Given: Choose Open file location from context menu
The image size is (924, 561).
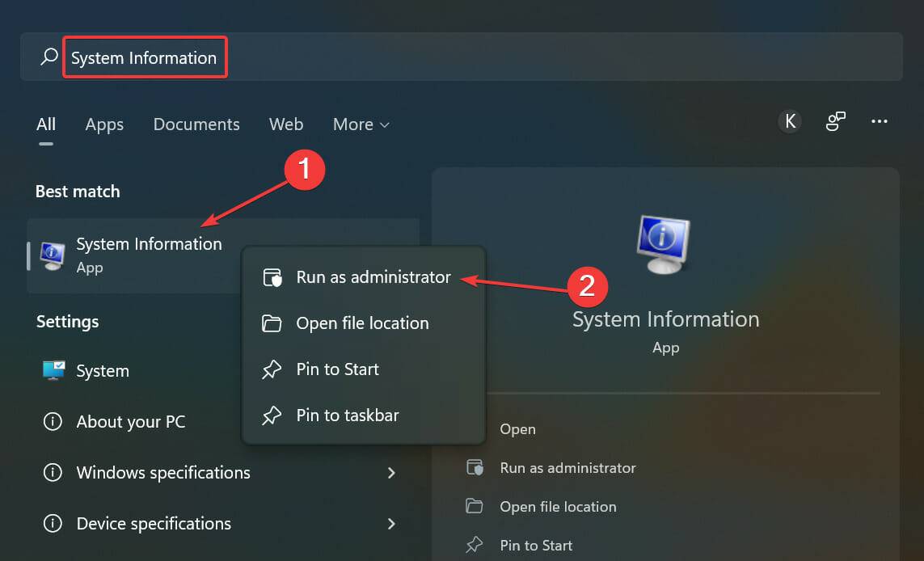Looking at the screenshot, I should (x=361, y=323).
